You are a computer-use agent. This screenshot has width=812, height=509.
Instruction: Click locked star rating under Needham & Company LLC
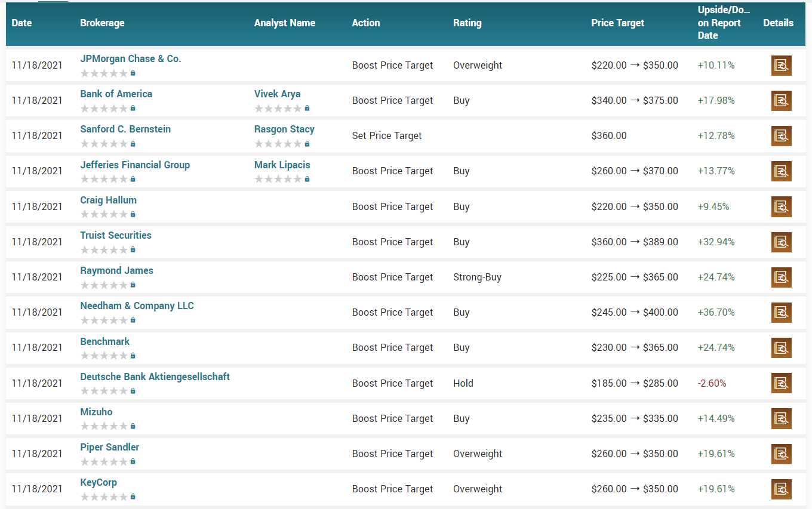pyautogui.click(x=108, y=320)
